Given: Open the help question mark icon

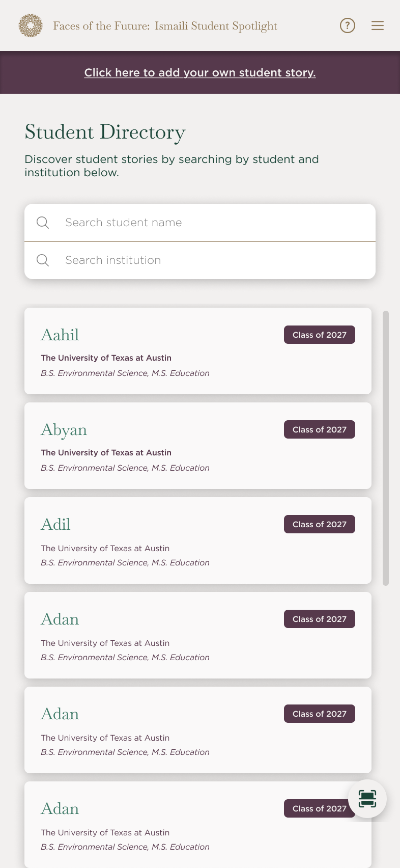Looking at the screenshot, I should 348,25.
